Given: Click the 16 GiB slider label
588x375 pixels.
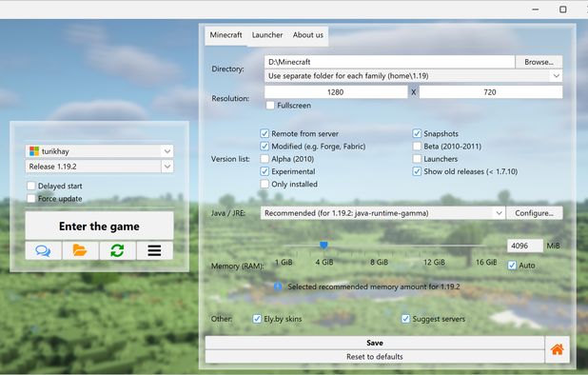Looking at the screenshot, I should pos(486,262).
